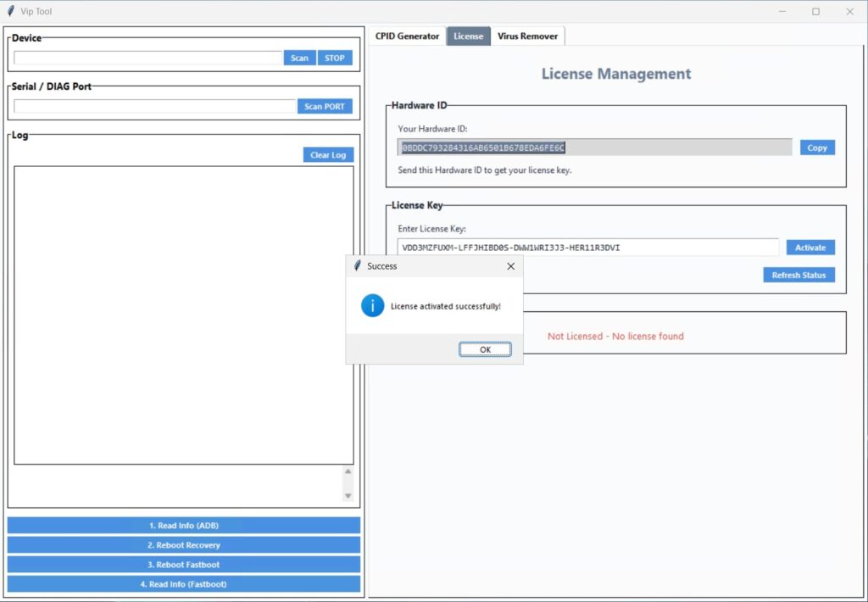The height and width of the screenshot is (602, 868).
Task: Click Scan PORT button
Action: [324, 107]
